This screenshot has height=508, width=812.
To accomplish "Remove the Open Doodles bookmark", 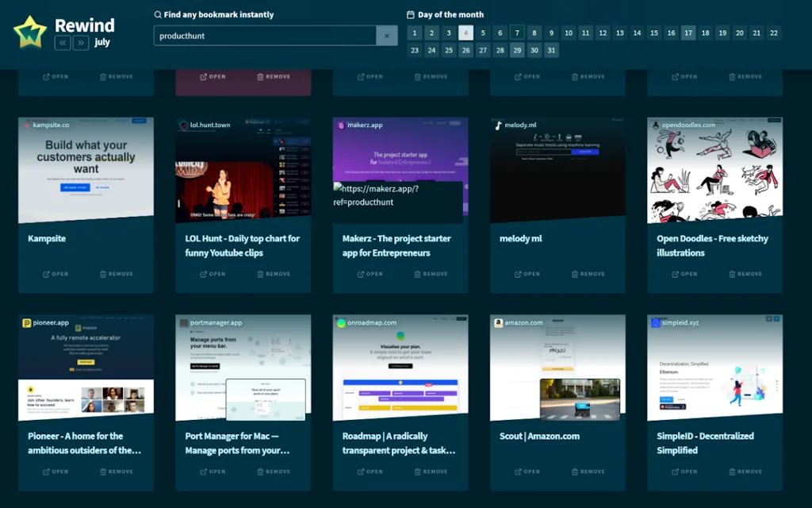I will click(x=745, y=274).
